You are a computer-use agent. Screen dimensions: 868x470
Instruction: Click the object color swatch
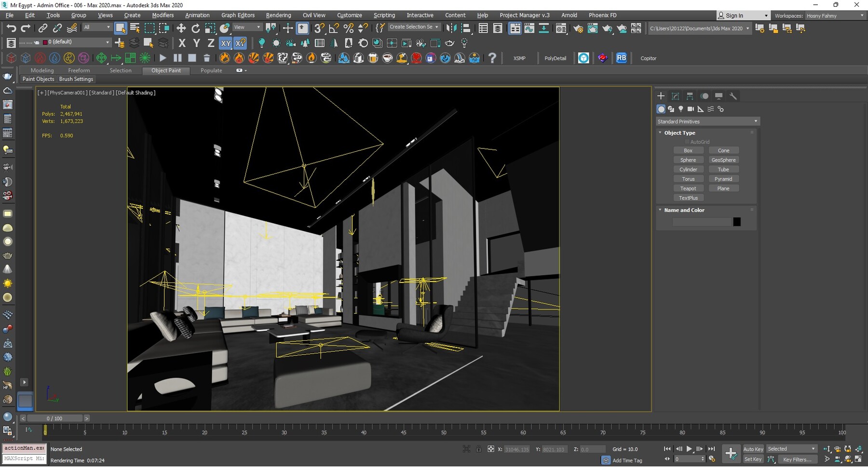coord(737,222)
